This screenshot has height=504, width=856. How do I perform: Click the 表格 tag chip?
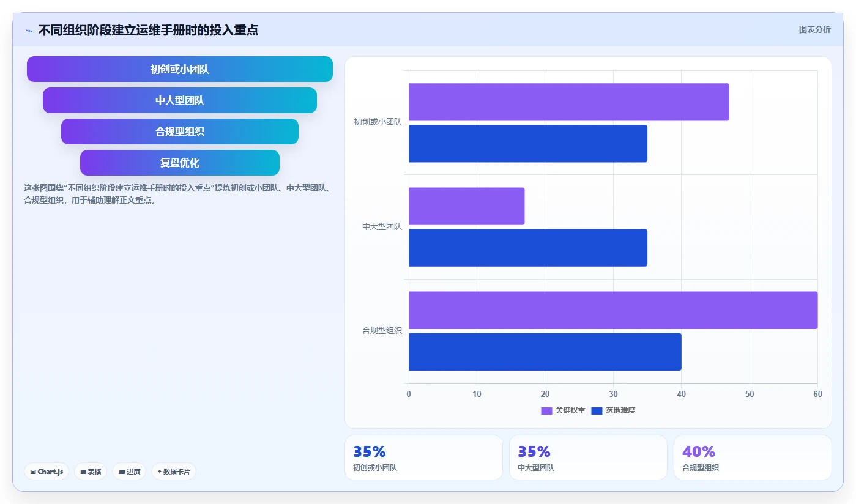click(91, 472)
